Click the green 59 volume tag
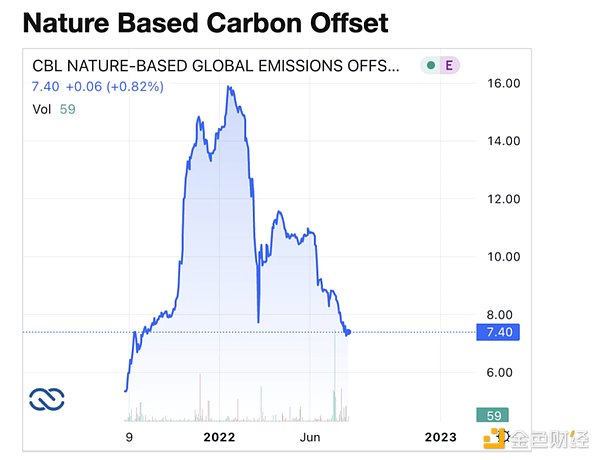The height and width of the screenshot is (460, 600). click(492, 415)
